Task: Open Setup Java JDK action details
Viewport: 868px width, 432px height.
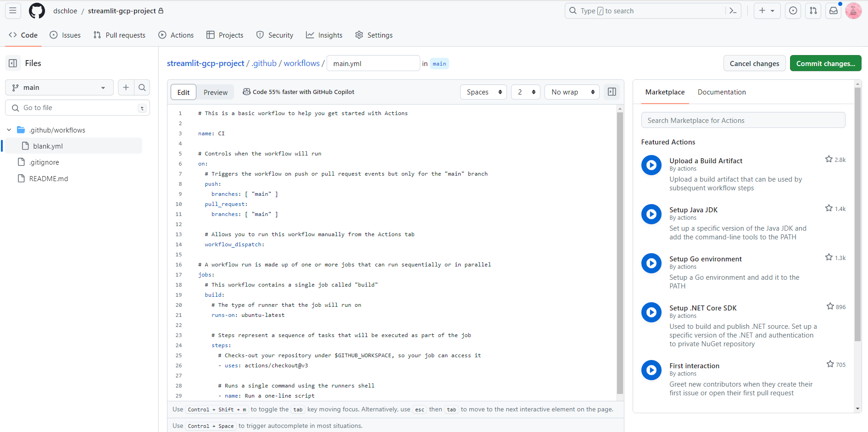Action: tap(693, 210)
